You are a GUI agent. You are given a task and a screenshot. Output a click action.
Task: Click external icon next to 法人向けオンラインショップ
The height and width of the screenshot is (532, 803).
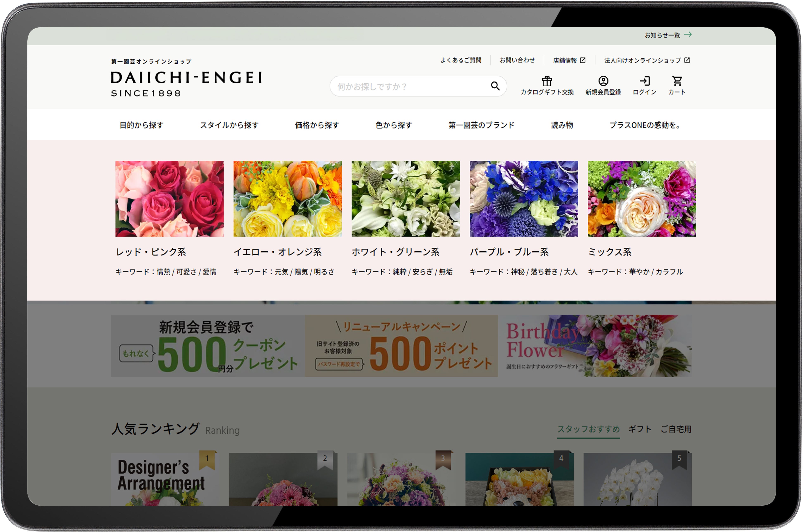(687, 60)
